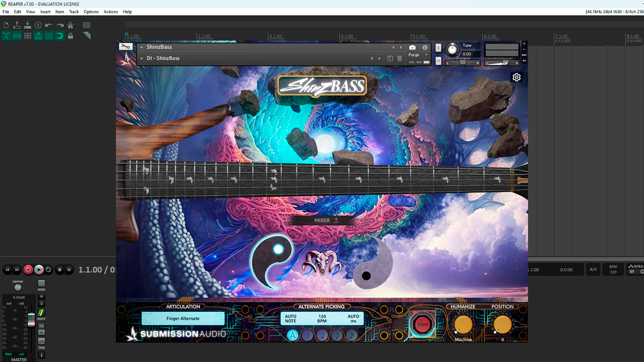The image size is (644, 362).
Task: Go to project start in transport
Action: pyautogui.click(x=7, y=270)
